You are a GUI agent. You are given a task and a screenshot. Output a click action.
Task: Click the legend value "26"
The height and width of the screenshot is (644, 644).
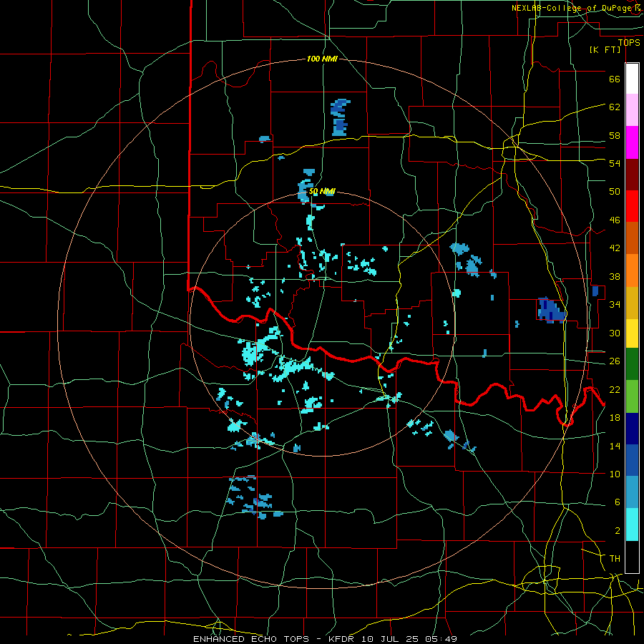point(615,361)
